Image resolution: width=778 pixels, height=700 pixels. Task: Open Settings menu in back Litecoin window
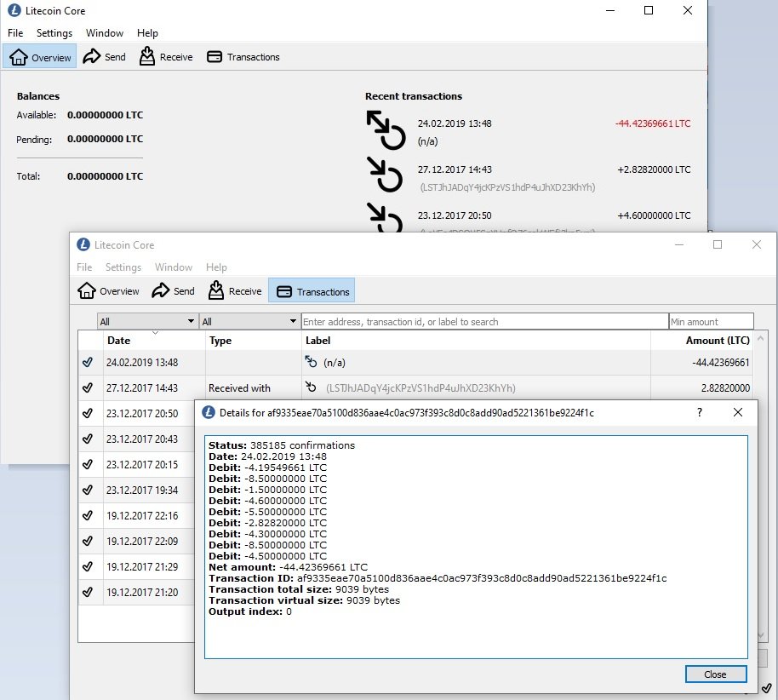tap(54, 32)
